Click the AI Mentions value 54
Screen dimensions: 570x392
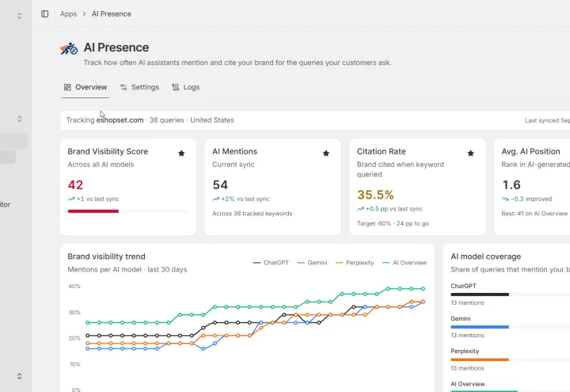tap(220, 185)
